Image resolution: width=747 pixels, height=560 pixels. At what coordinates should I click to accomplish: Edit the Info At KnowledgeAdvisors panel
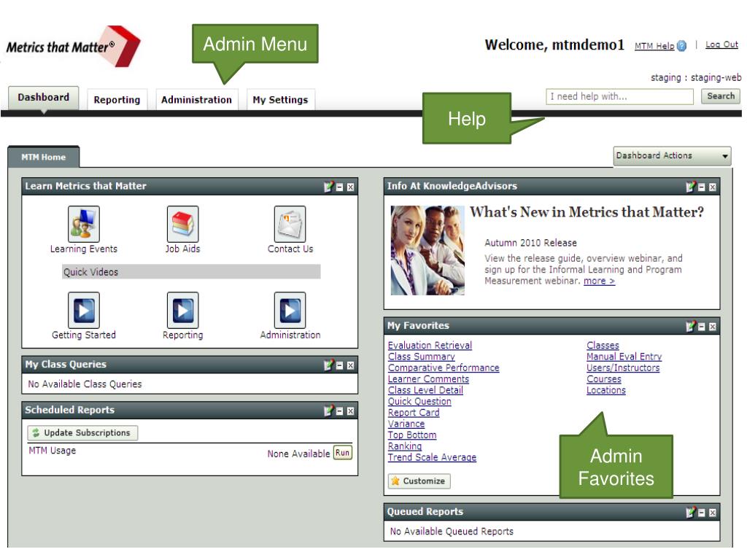click(691, 187)
